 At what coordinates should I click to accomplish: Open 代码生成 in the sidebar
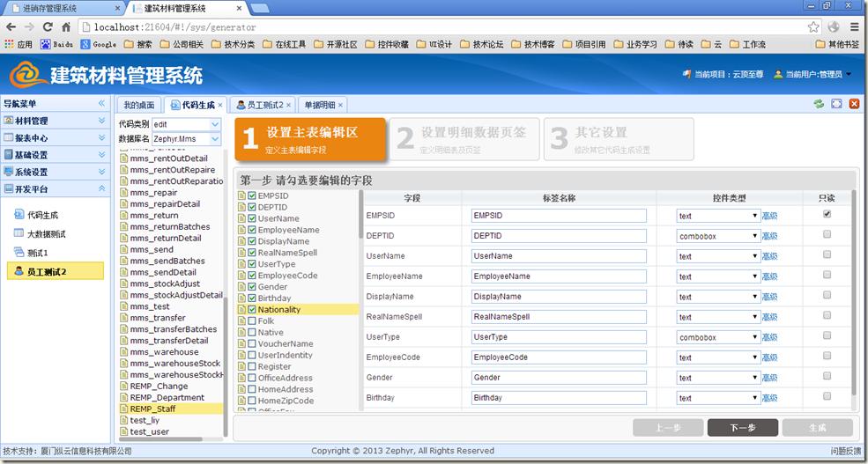pos(41,215)
